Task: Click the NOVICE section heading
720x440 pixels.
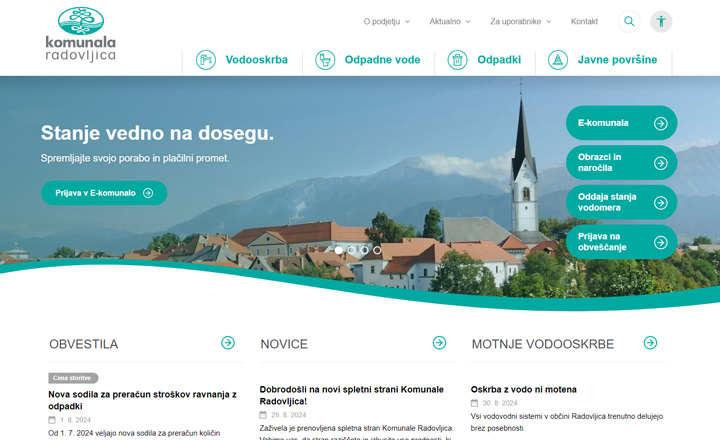Action: [284, 344]
